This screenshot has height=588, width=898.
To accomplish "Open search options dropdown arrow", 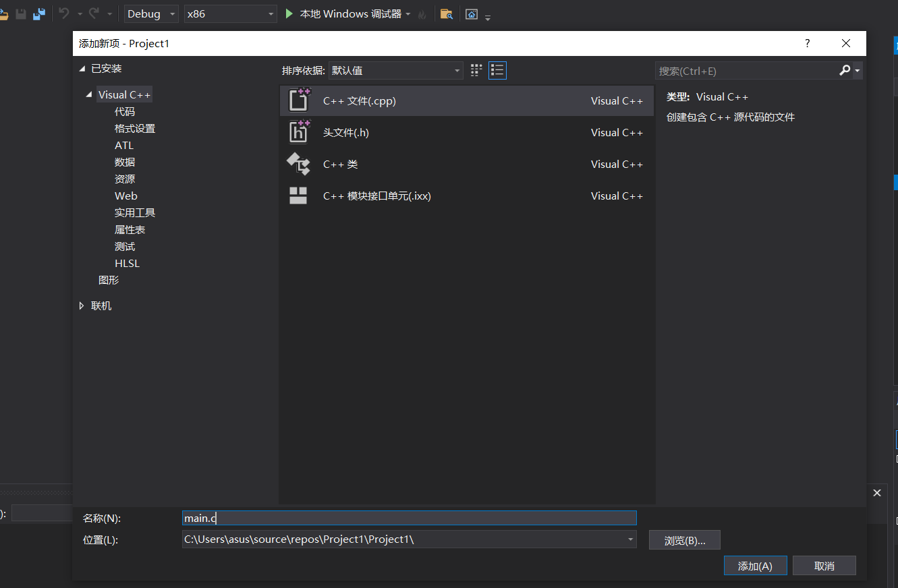I will coord(858,71).
